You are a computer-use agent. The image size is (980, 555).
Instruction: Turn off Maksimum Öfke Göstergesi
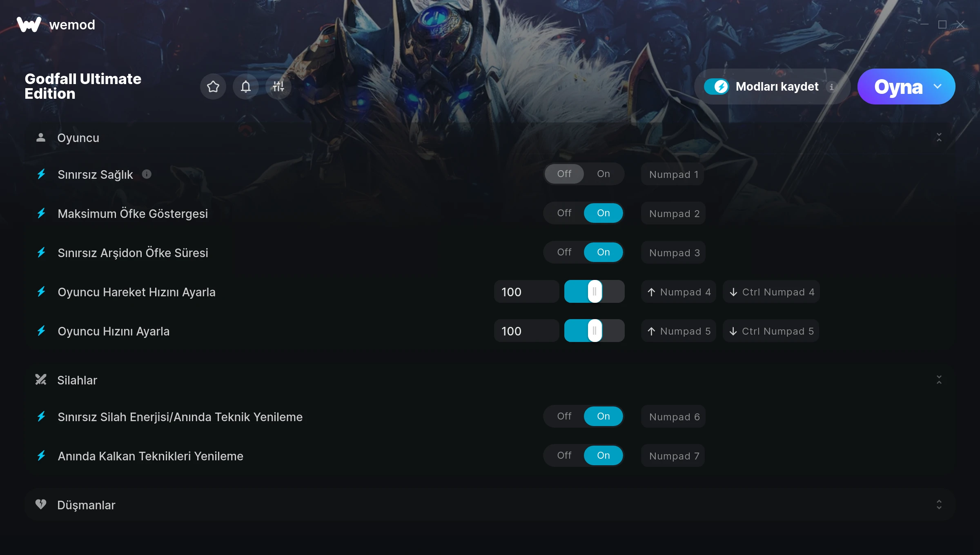[564, 213]
